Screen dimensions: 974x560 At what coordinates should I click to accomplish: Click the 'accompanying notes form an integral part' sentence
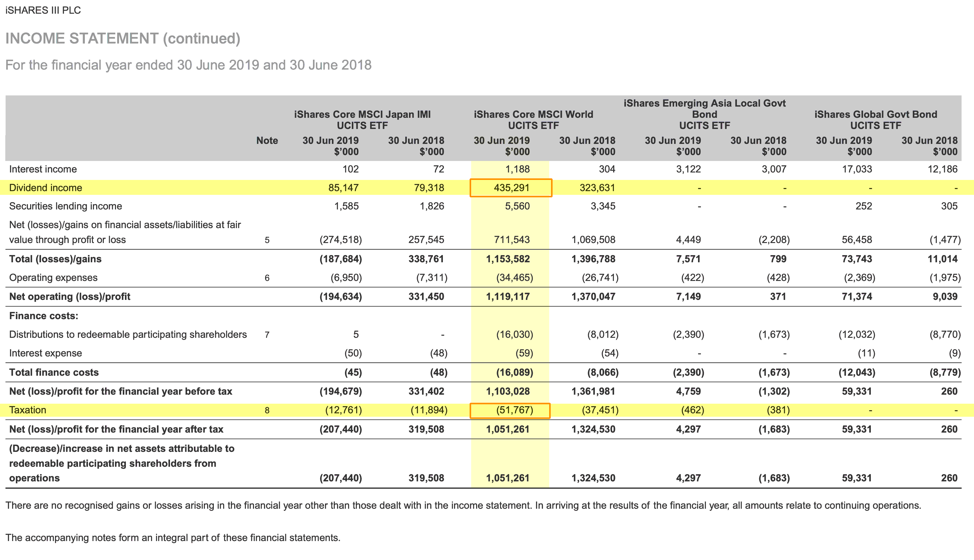tap(173, 538)
